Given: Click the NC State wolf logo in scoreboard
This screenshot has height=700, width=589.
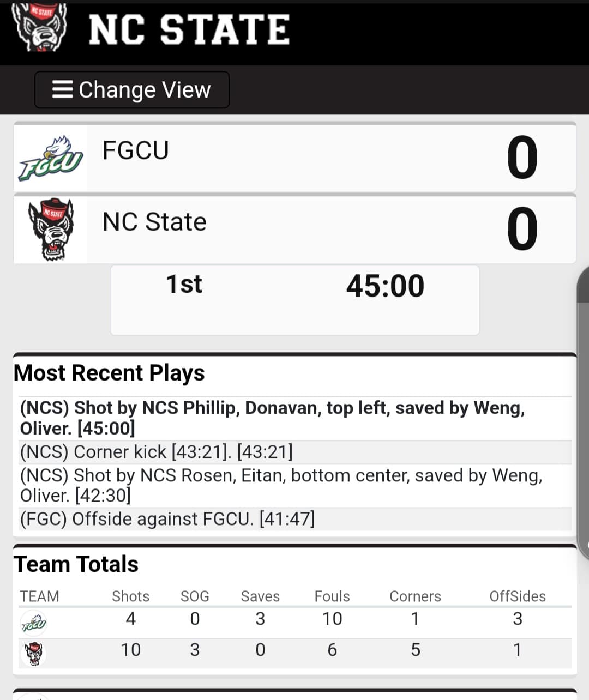Looking at the screenshot, I should (51, 229).
